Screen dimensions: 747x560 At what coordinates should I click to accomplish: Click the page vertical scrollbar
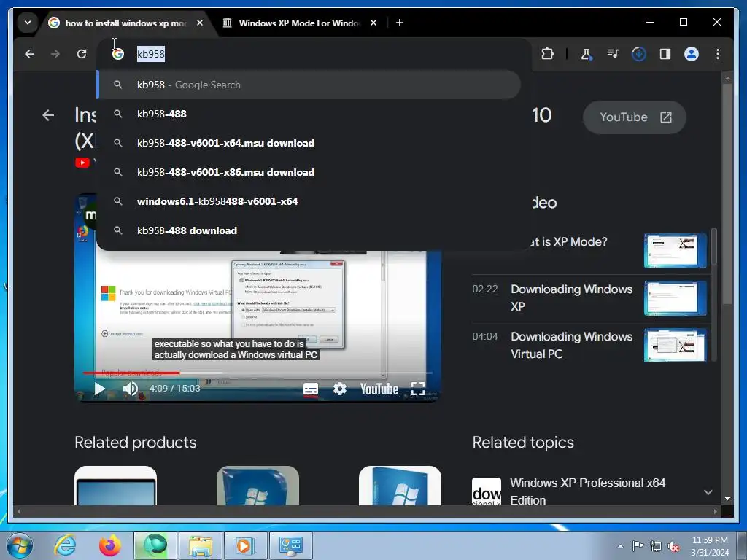[727, 192]
